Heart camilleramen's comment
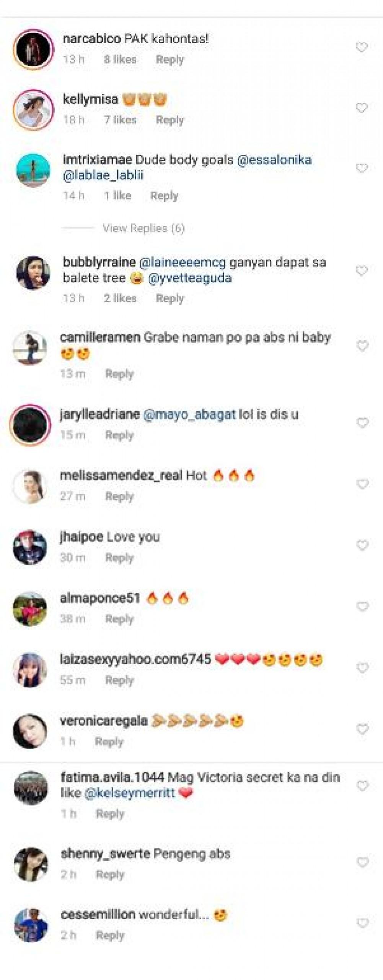 [x=362, y=346]
